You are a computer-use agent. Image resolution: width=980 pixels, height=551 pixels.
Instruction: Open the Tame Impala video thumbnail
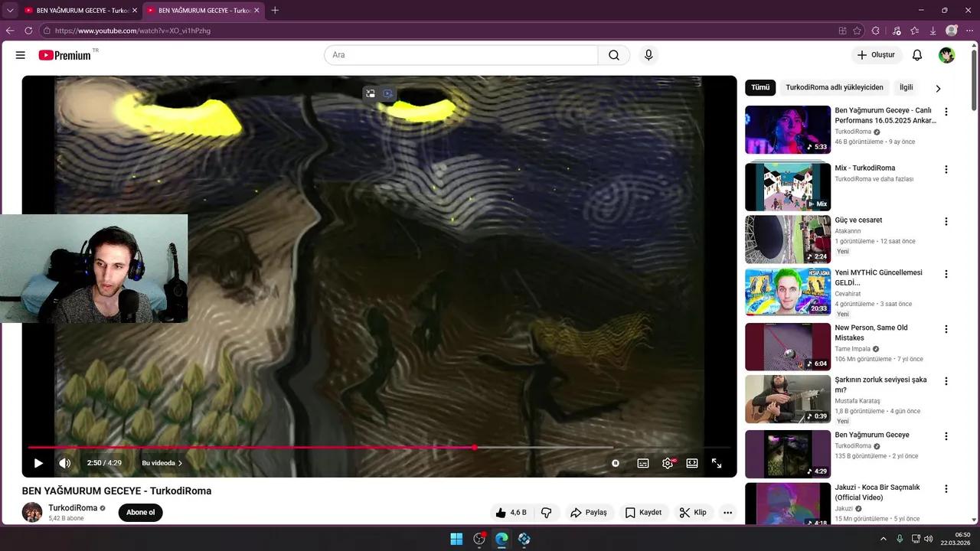tap(788, 347)
